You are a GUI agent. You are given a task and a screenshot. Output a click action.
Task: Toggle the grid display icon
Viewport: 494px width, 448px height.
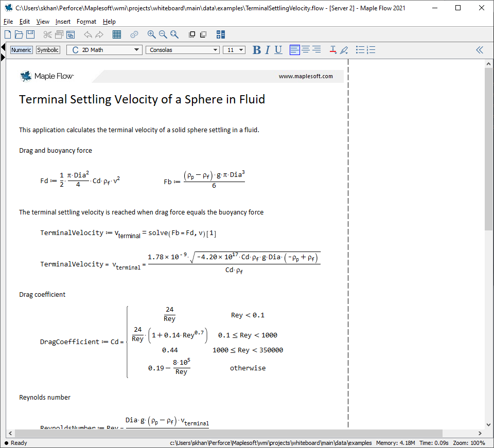tap(117, 34)
